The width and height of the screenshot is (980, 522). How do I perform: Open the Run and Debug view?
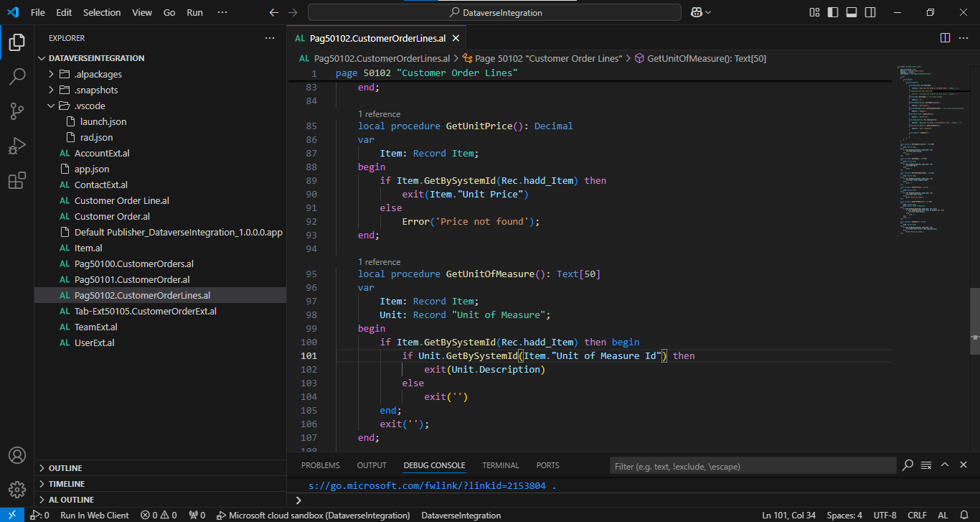click(17, 146)
